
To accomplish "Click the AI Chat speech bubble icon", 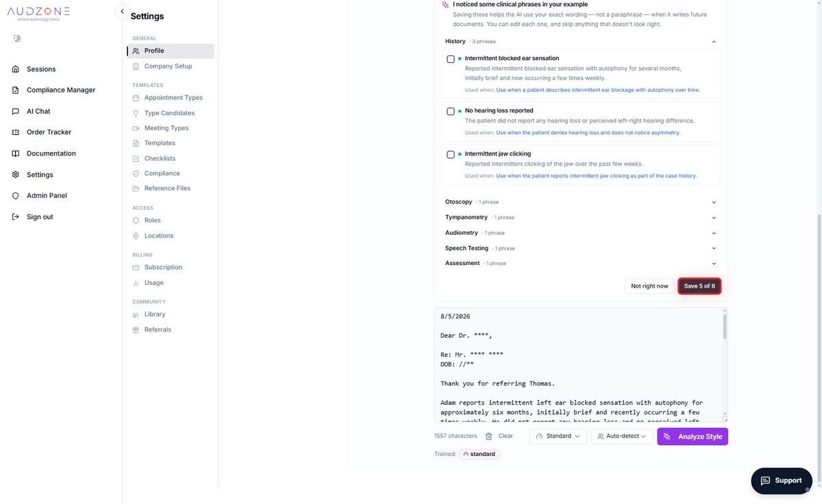I will pyautogui.click(x=16, y=111).
